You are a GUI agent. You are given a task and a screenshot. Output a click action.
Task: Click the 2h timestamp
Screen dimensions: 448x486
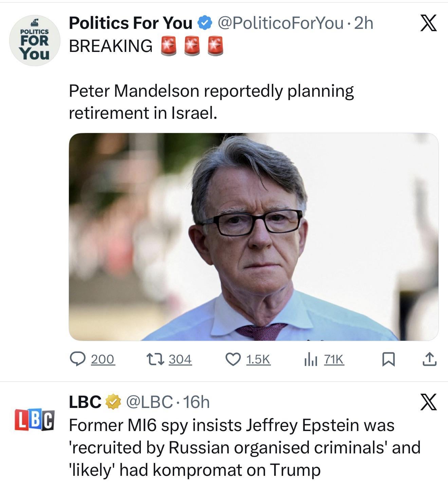(363, 23)
